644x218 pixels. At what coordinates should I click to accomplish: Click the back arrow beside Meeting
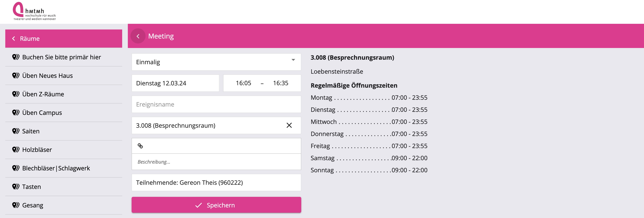click(138, 36)
